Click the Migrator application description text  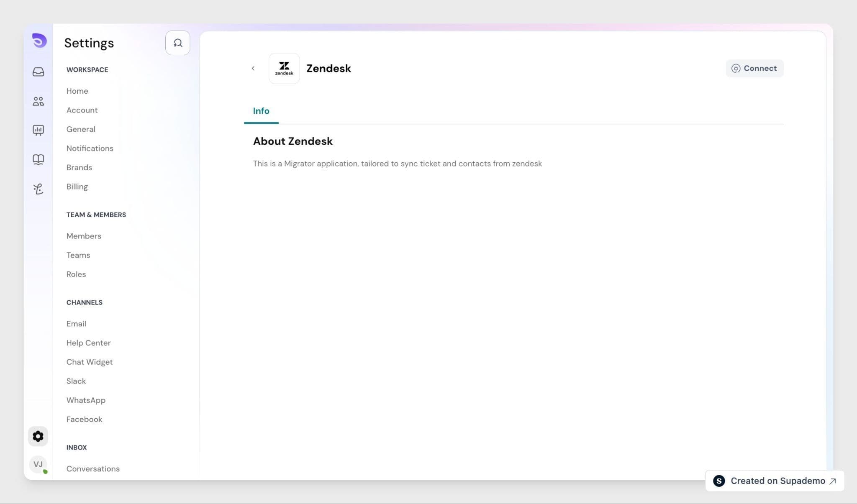coord(398,164)
